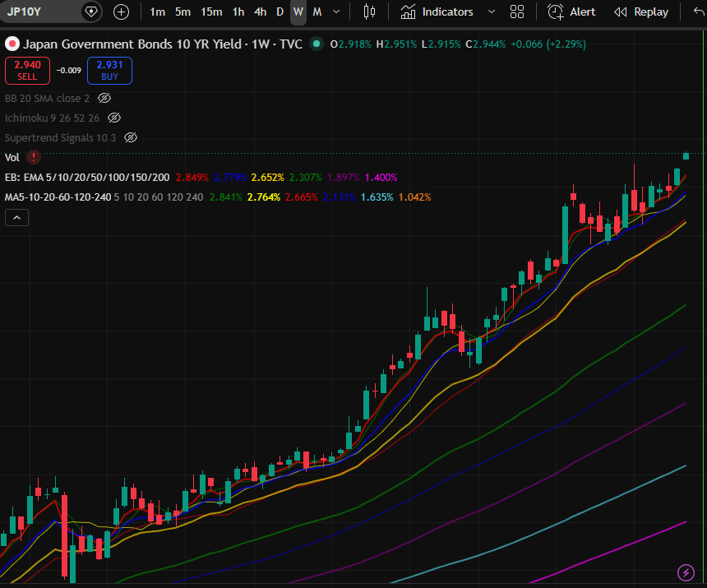Open the candlestick chart type selector
The height and width of the screenshot is (588, 707).
pyautogui.click(x=369, y=12)
